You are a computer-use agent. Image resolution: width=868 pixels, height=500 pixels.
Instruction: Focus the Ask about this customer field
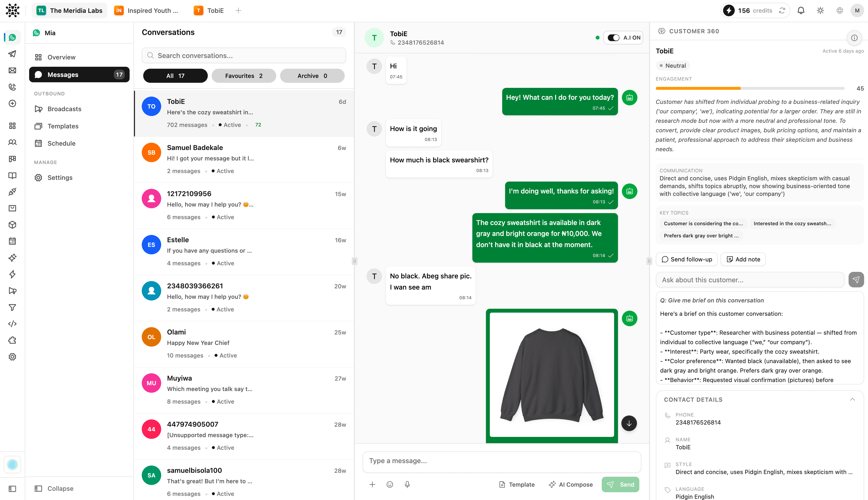coord(750,280)
